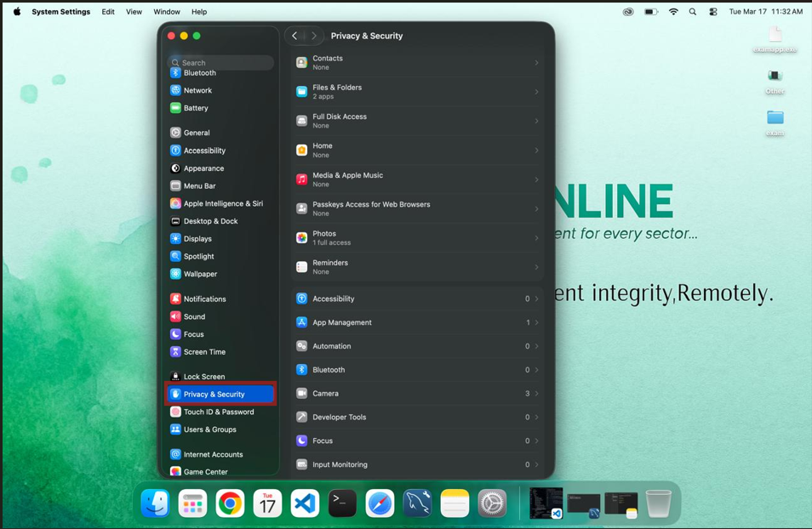Click the Photos icon in the privacy list
The image size is (812, 529).
tap(301, 238)
